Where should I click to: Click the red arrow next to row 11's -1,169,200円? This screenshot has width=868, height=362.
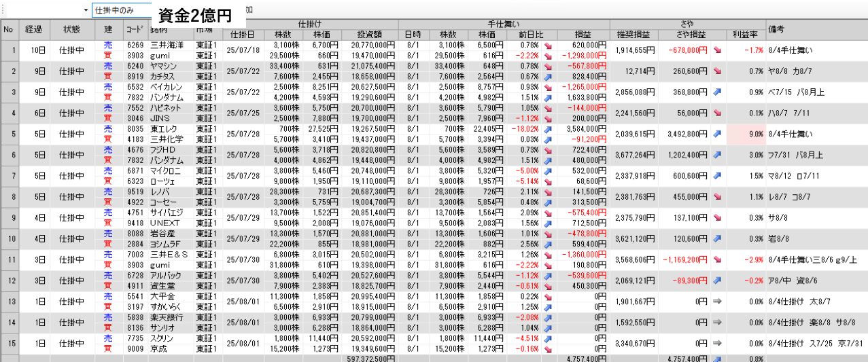(x=716, y=260)
